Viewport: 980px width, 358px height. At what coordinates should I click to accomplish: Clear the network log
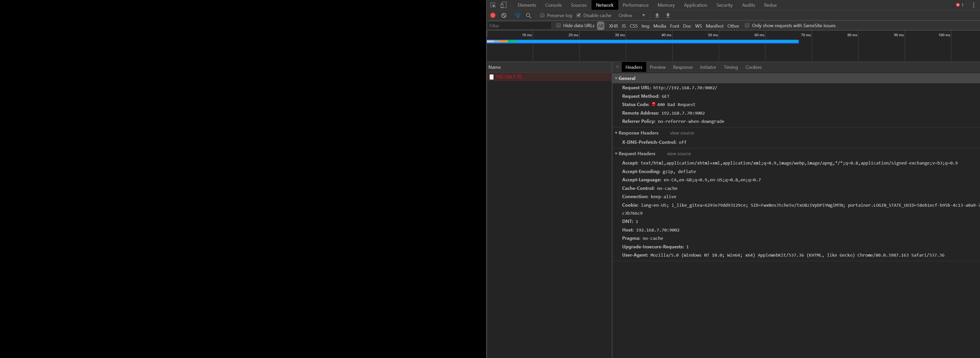(504, 15)
